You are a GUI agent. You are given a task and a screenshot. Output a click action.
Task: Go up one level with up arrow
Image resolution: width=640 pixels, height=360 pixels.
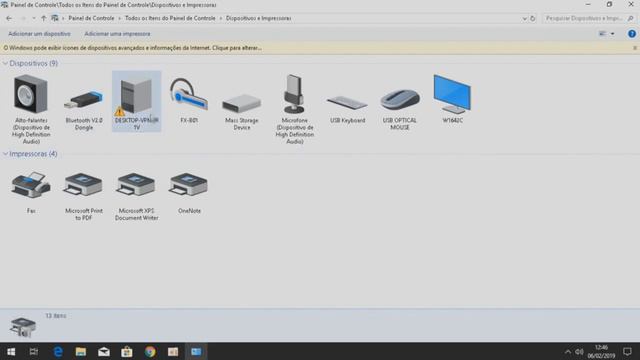click(44, 18)
